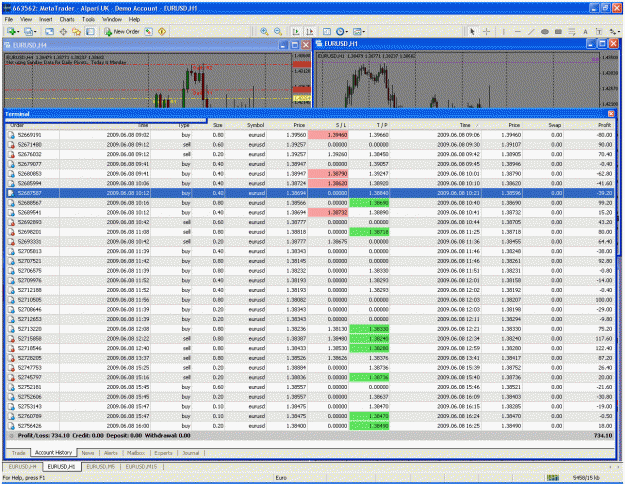
Task: Click the Zoom Out magnifier icon
Action: pyautogui.click(x=278, y=31)
